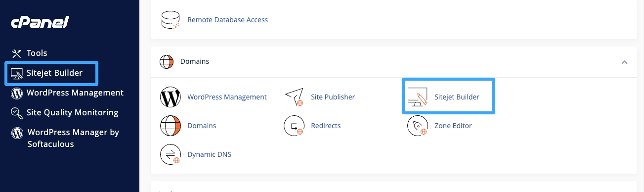Click the Tools wrench icon in sidebar
644x192 pixels.
point(17,53)
